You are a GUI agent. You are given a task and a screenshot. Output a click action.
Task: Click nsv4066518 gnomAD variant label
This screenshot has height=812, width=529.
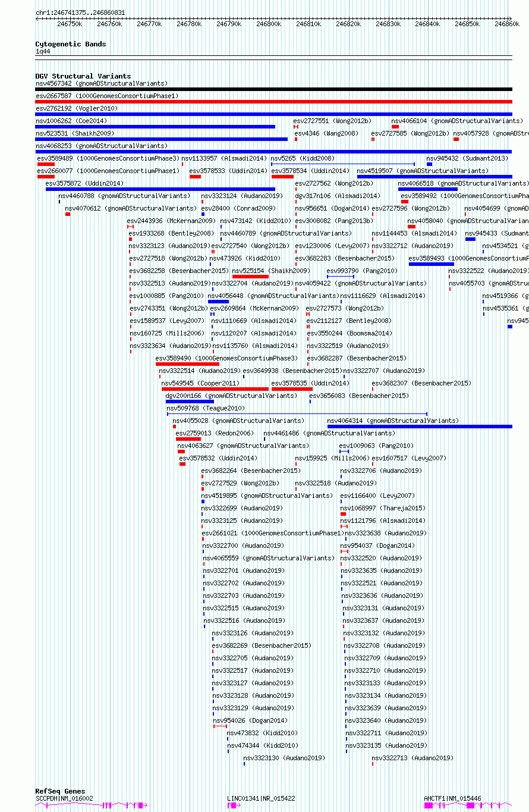tap(464, 183)
